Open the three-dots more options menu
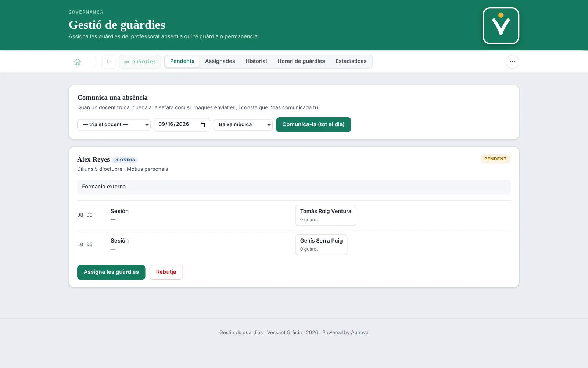 click(512, 62)
